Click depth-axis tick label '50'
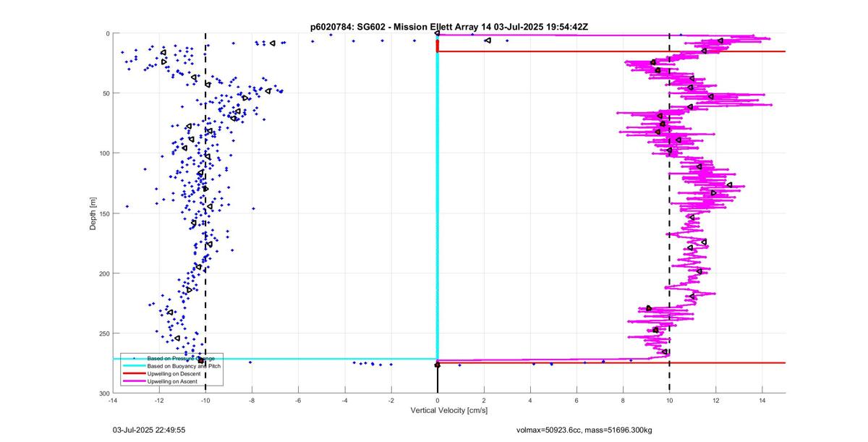868x442 pixels. tap(106, 93)
